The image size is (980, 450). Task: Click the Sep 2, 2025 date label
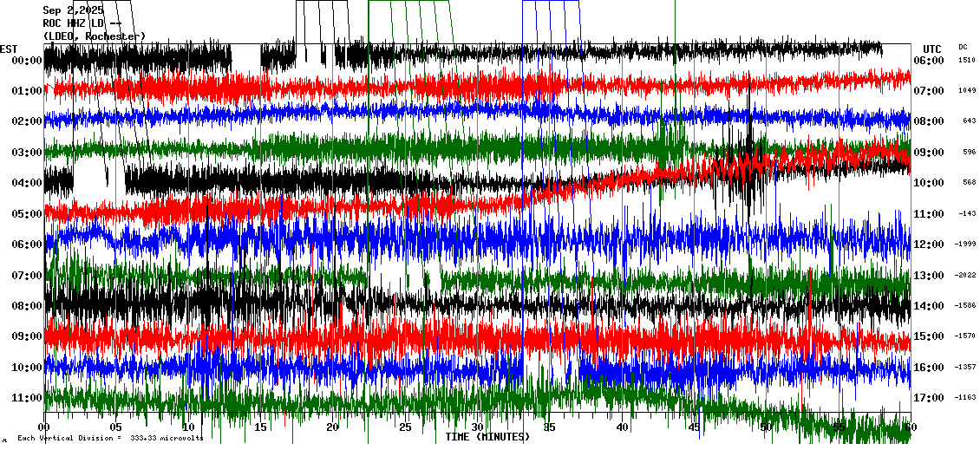pyautogui.click(x=73, y=10)
